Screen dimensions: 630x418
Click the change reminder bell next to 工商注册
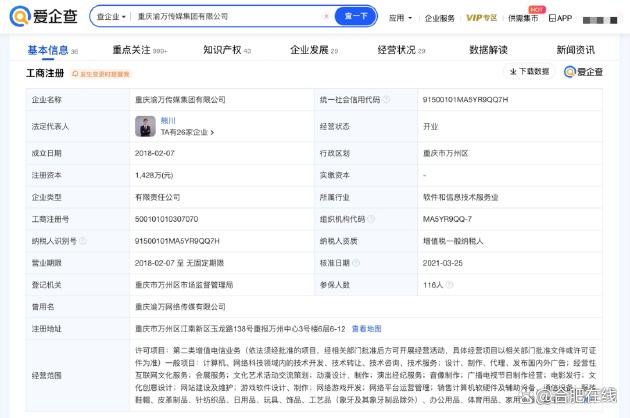101,74
